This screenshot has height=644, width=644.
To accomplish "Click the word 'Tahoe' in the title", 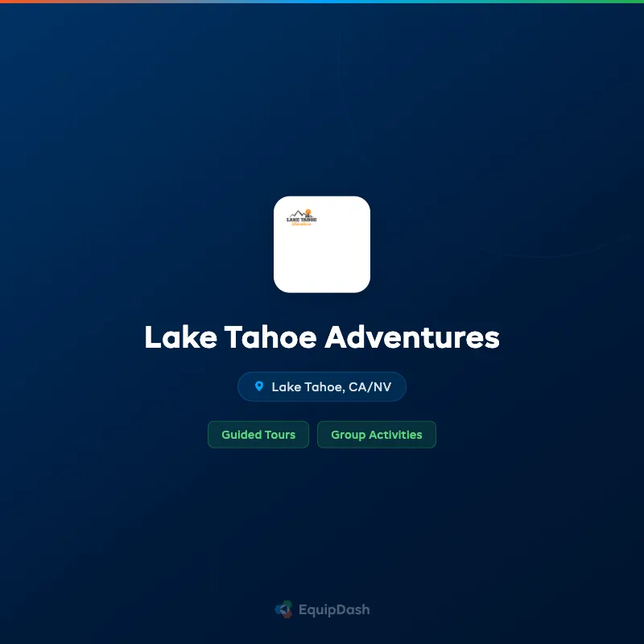I will [270, 337].
